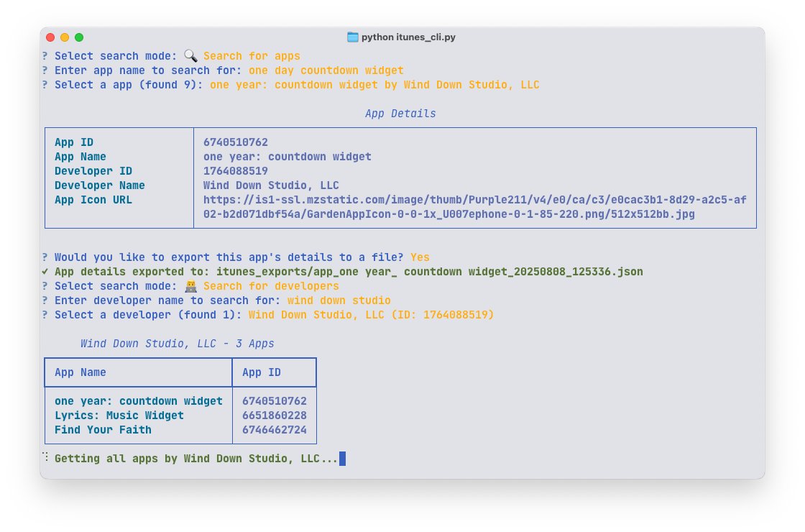Click the Developer ID value in the App Details table
Screen dimensions: 805x532
pyautogui.click(x=236, y=171)
